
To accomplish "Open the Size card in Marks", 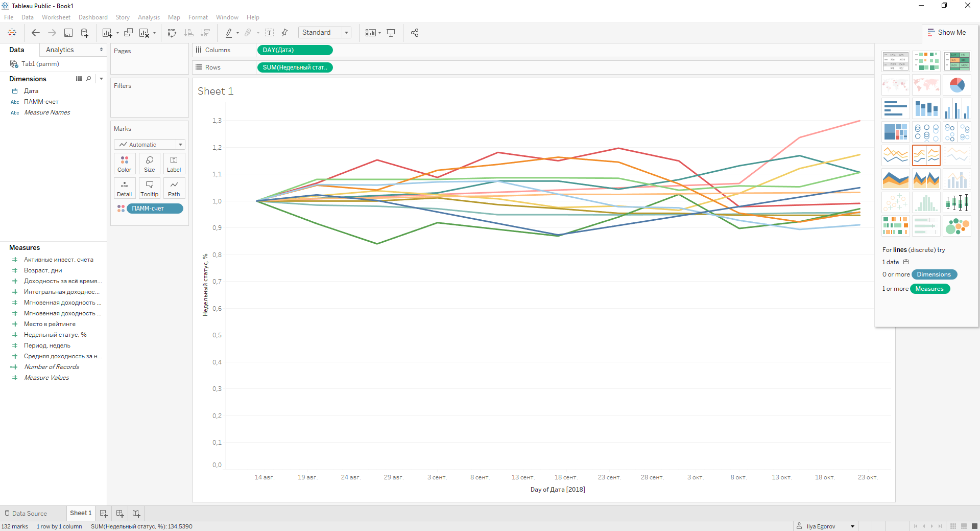I will [150, 164].
